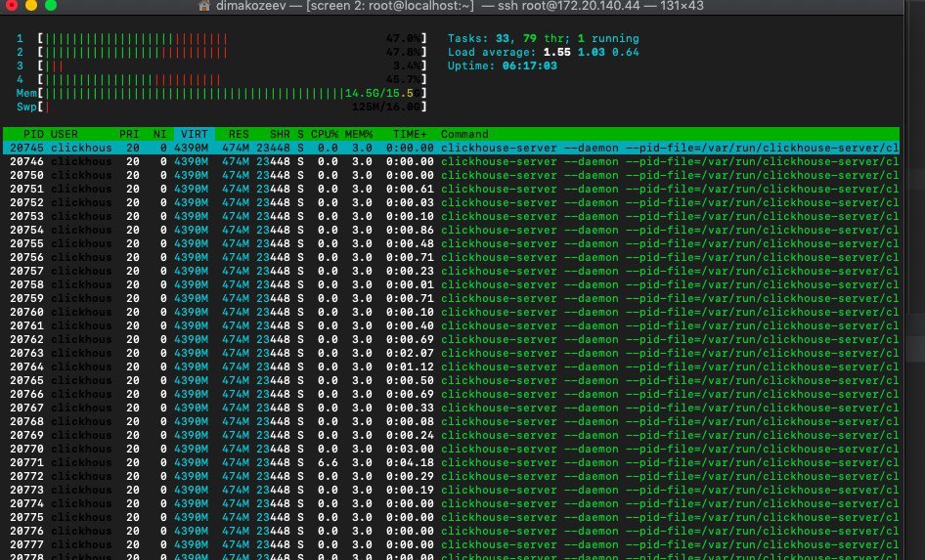The height and width of the screenshot is (560, 925).
Task: Select process row with PID 20767
Action: coord(452,408)
